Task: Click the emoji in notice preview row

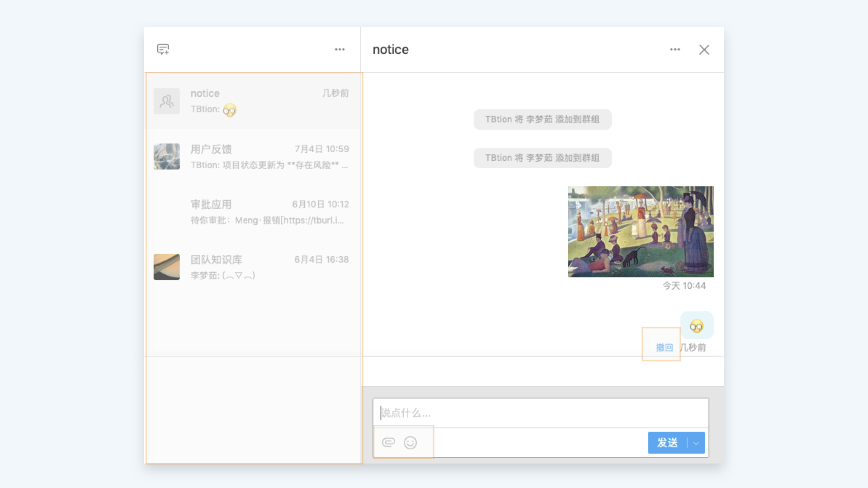Action: point(230,110)
